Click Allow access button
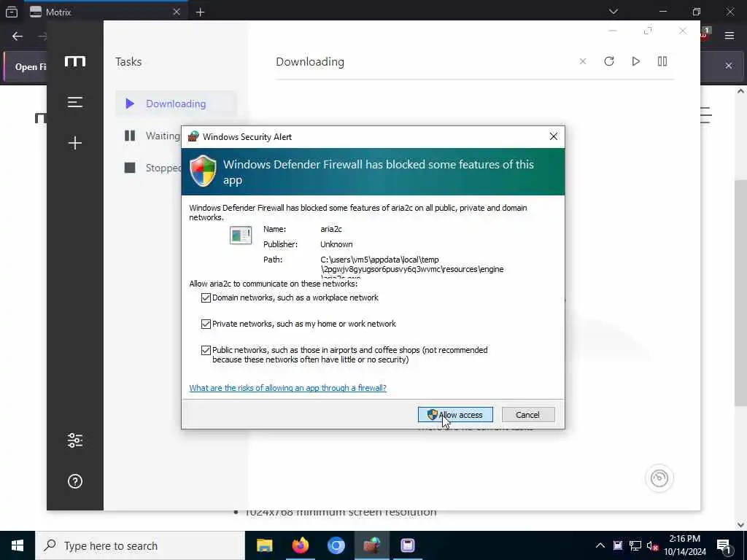Image resolution: width=747 pixels, height=560 pixels. point(455,415)
